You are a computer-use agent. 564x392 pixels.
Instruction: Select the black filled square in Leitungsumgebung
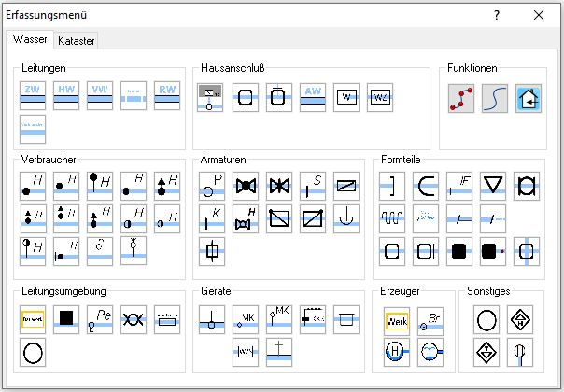pyautogui.click(x=66, y=319)
